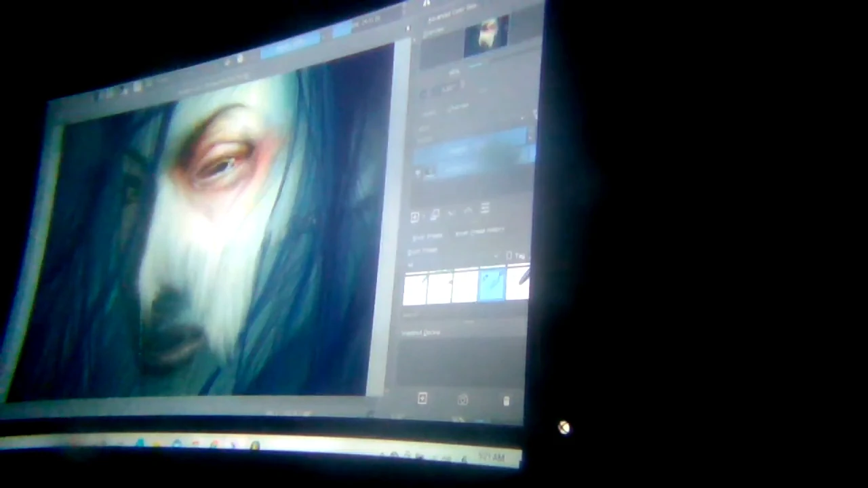868x488 pixels.
Task: Click the taskbar clock
Action: 491,459
